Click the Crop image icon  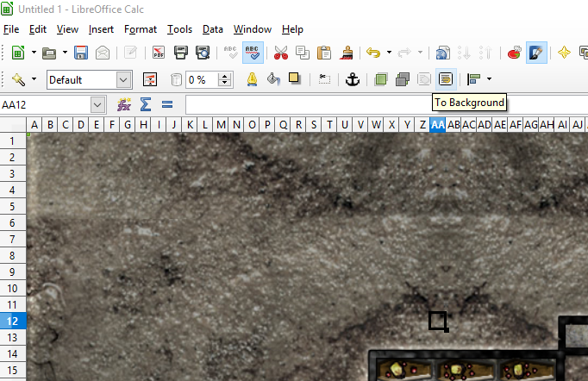coord(324,79)
